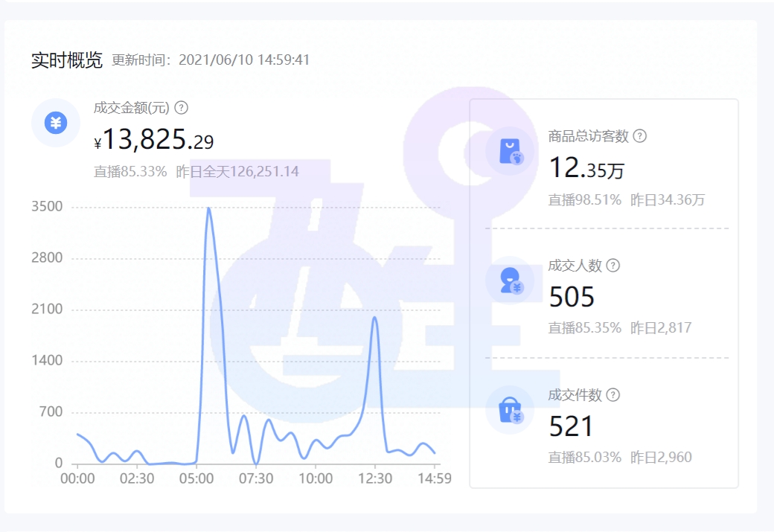The height and width of the screenshot is (532, 774).
Task: Click the update time 2021/06/10 14:59:41
Action: pos(245,60)
